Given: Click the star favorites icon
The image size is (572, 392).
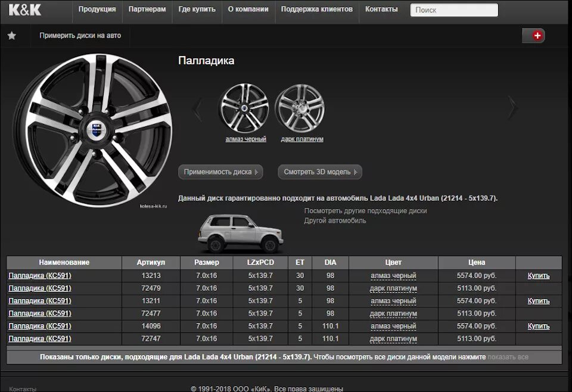Looking at the screenshot, I should coord(12,35).
